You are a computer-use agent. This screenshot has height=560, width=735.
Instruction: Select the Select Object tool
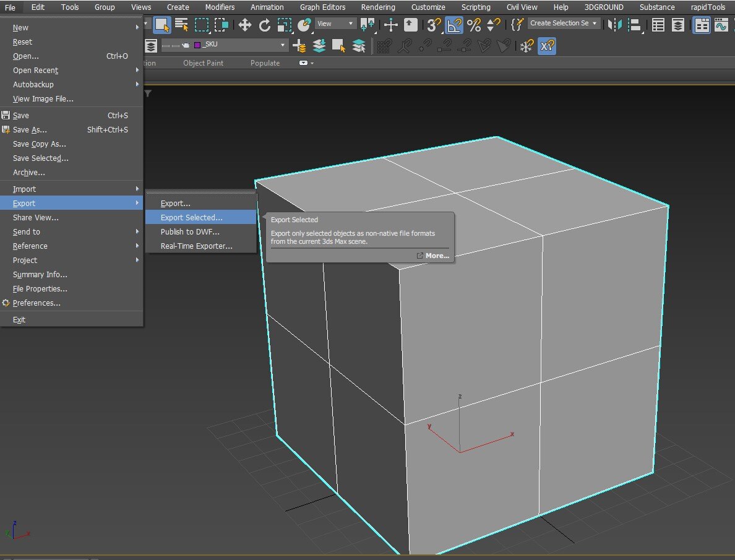(x=162, y=25)
